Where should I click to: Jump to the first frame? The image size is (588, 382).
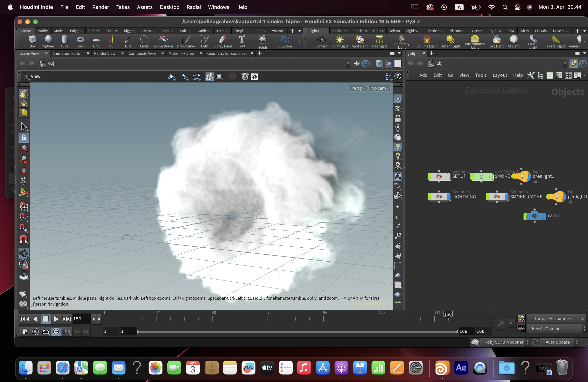point(24,319)
